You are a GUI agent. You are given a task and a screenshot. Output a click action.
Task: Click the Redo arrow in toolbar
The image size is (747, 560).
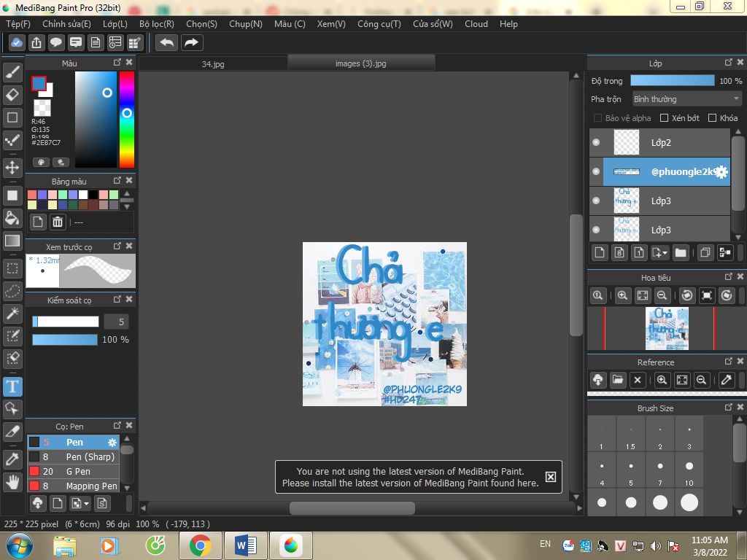point(192,43)
